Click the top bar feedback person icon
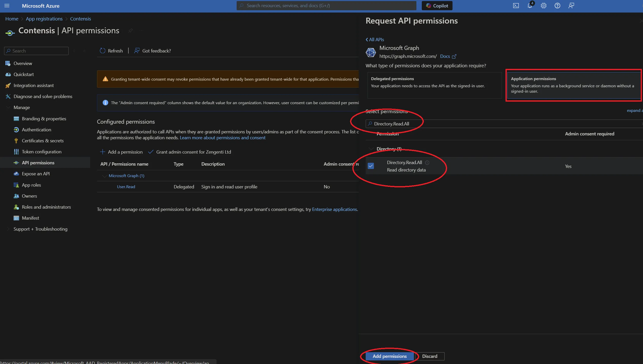The image size is (643, 364). click(571, 6)
